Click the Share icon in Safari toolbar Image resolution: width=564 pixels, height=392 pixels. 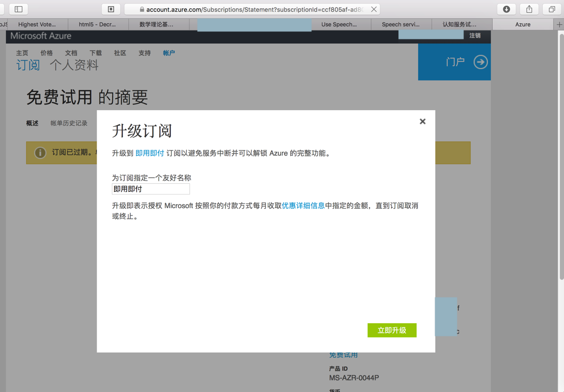[x=529, y=9]
